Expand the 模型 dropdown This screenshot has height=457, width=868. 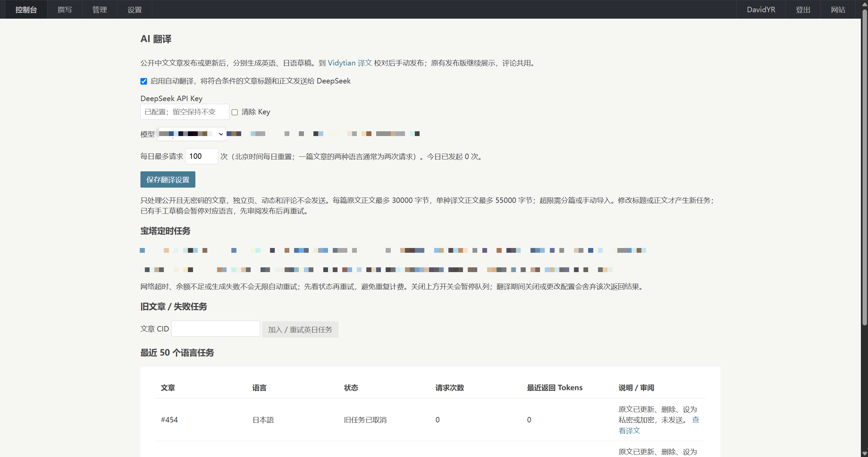[x=191, y=134]
